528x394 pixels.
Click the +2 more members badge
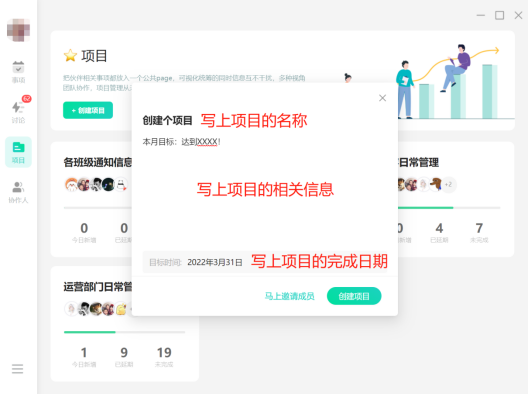[x=448, y=185]
